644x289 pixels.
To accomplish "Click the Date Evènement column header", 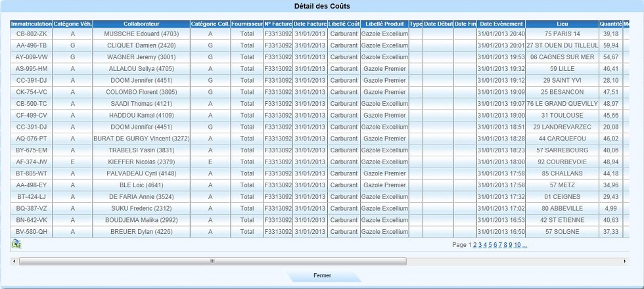I will pos(501,24).
